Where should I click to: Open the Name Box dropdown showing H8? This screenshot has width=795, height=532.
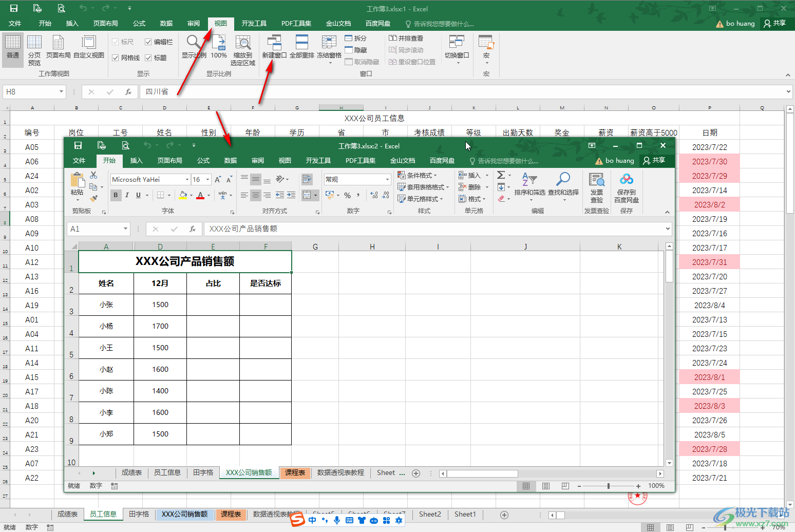[61, 92]
